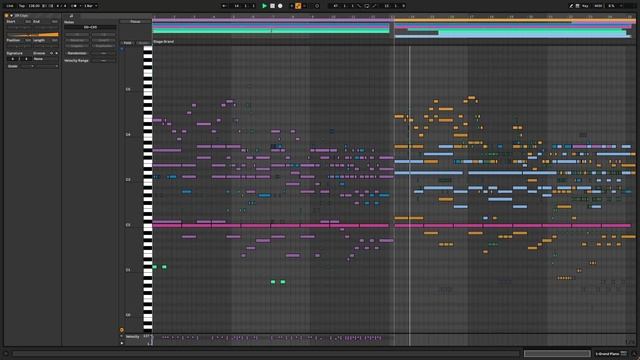Toggle the clip activator circle
The image size is (640, 360).
(x=6, y=16)
